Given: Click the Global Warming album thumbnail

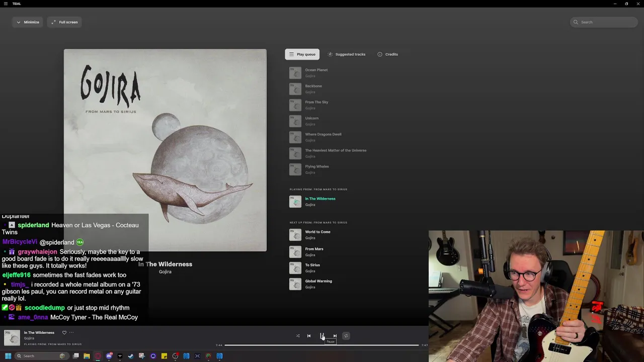Looking at the screenshot, I should tap(295, 284).
